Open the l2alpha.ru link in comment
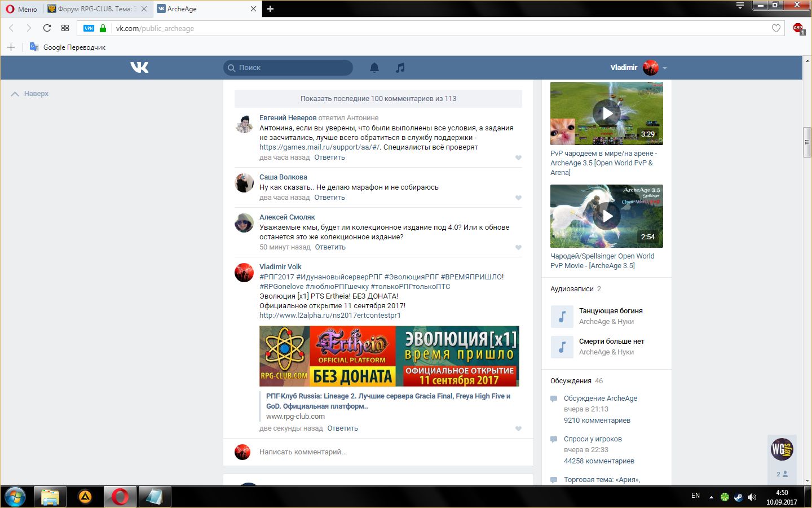Screen dimensions: 812x508 click(x=330, y=316)
